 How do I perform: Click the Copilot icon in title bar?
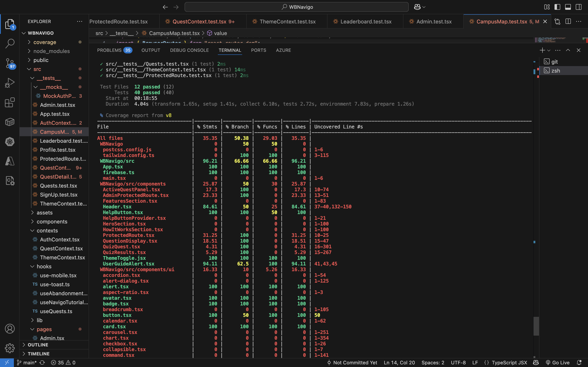click(x=417, y=7)
